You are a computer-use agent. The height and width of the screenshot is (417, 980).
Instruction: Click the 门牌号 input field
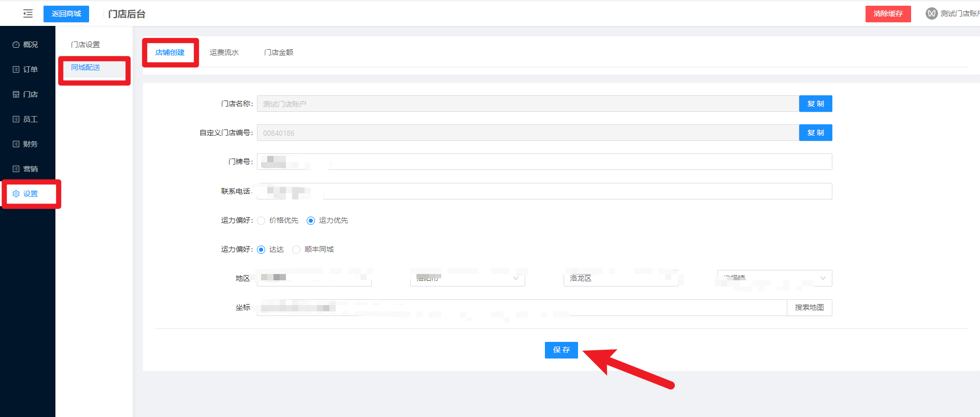[x=544, y=162]
